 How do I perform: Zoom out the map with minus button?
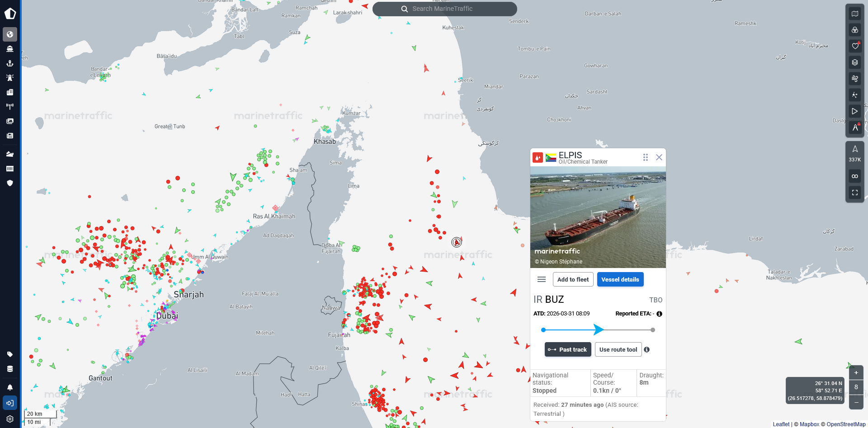(856, 402)
